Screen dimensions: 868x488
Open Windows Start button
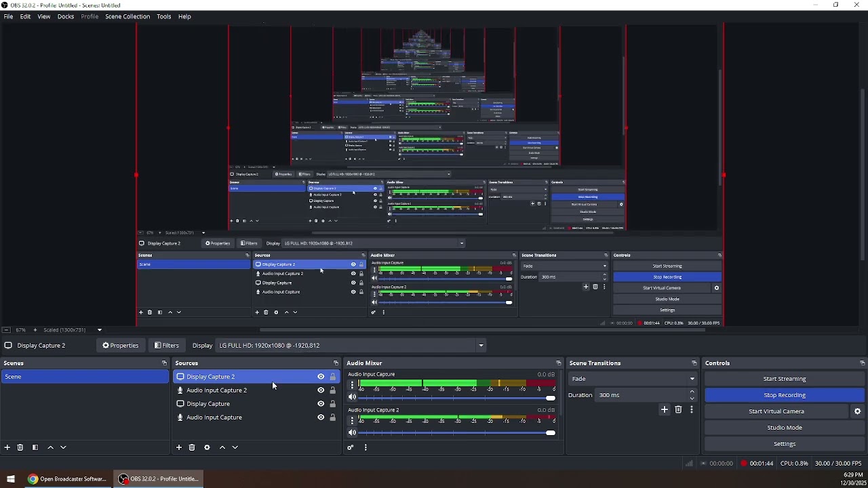[x=11, y=479]
